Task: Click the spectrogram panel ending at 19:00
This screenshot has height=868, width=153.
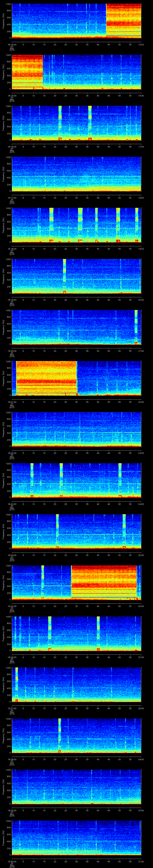Action: [x=77, y=225]
